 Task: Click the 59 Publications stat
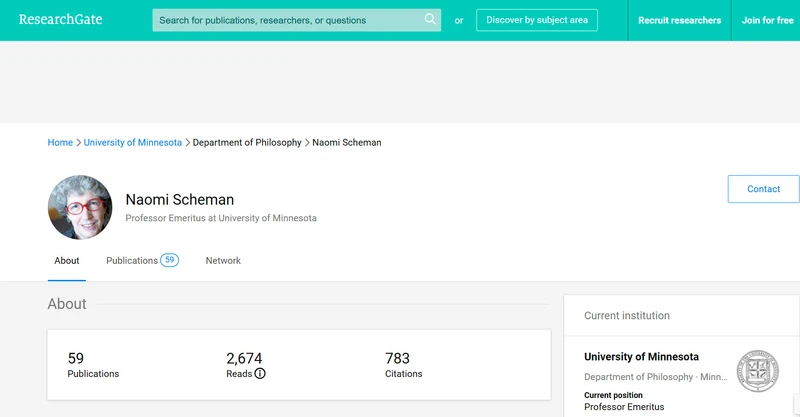tap(93, 365)
